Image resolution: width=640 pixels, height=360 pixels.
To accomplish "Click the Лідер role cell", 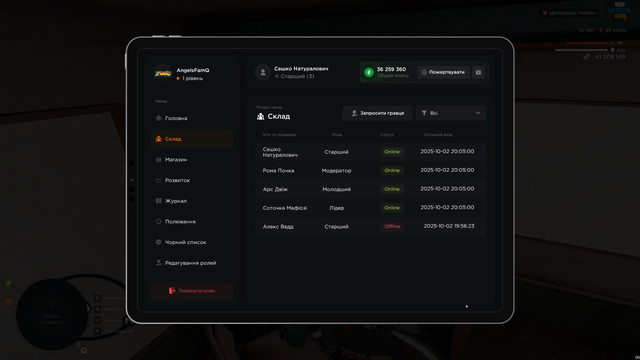I will (336, 208).
